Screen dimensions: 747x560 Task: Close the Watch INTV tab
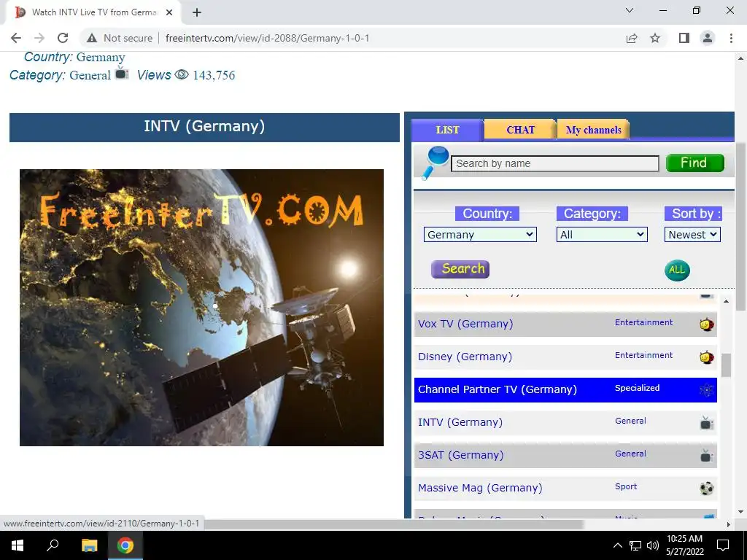point(169,12)
